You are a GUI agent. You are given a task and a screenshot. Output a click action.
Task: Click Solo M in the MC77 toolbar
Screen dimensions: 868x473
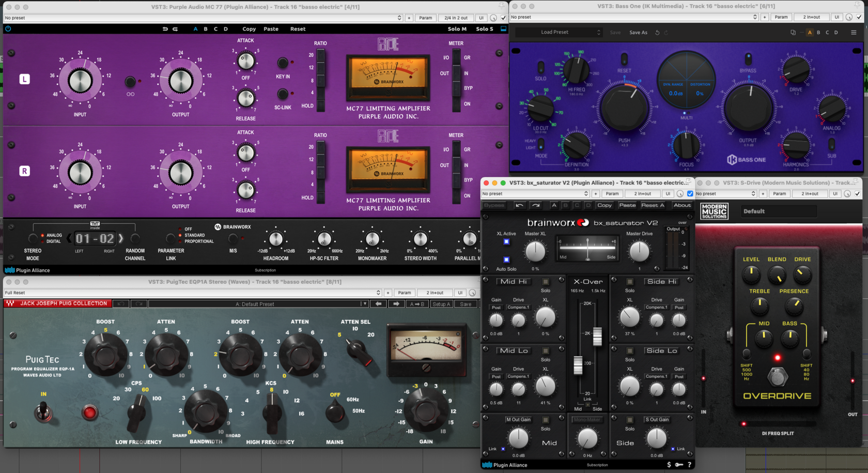(x=457, y=29)
